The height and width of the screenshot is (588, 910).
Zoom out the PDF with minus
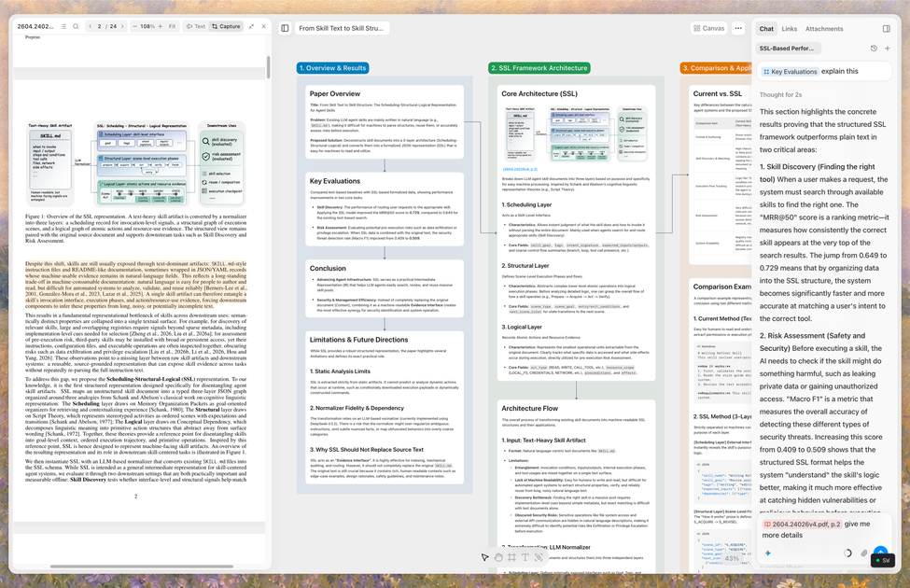(134, 26)
